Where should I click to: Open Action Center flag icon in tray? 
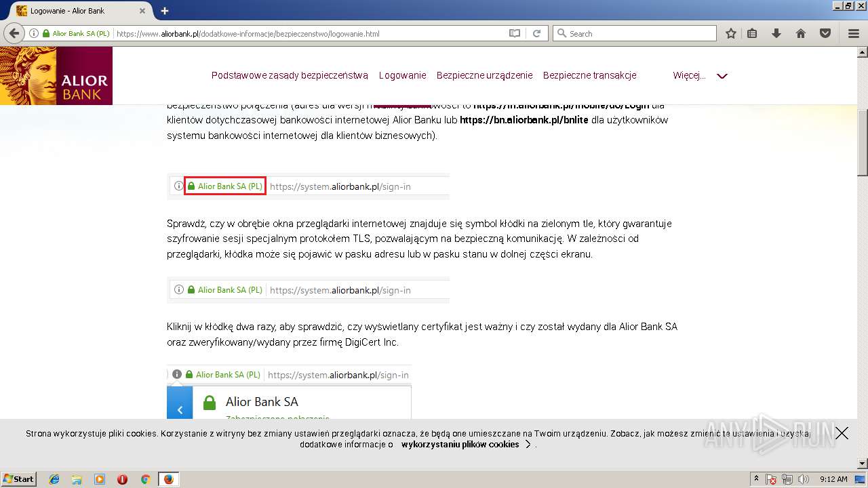coord(771,479)
